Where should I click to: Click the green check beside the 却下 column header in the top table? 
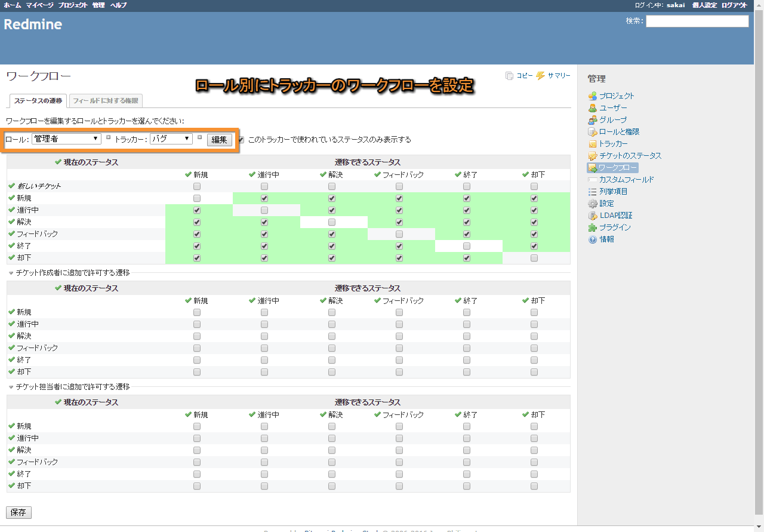pyautogui.click(x=525, y=174)
